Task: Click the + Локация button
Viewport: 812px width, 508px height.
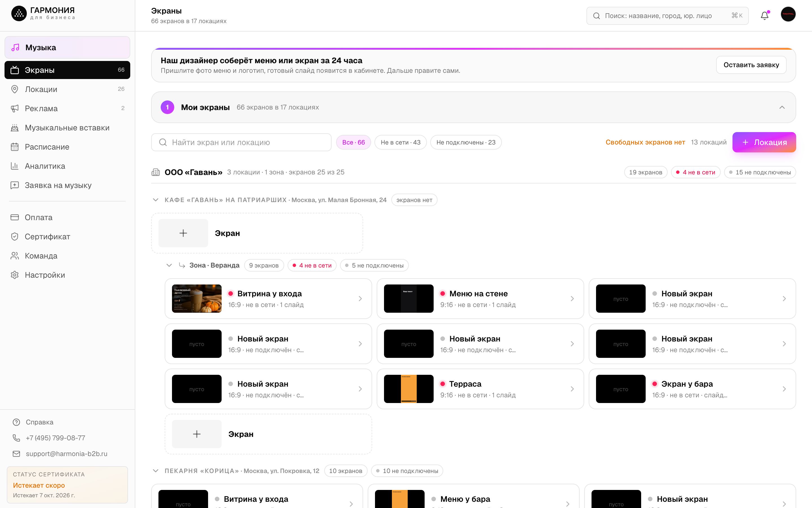Action: pos(764,142)
